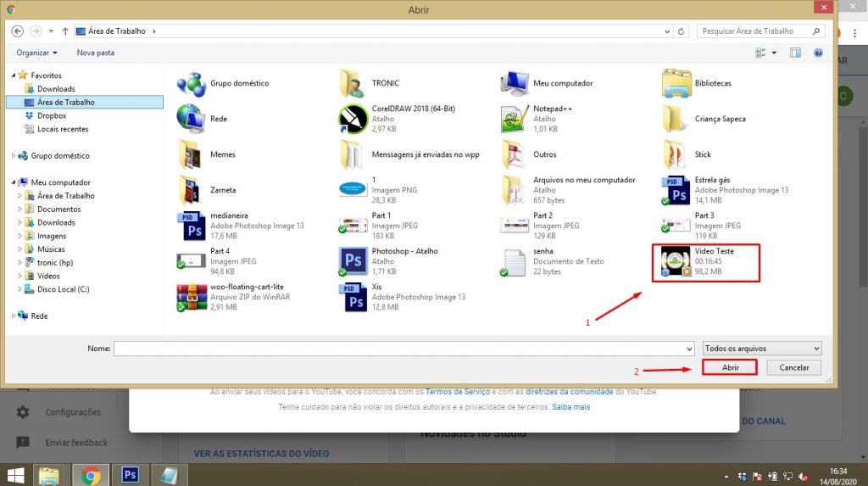
Task: Open the view options dropdown arrow
Action: click(774, 53)
